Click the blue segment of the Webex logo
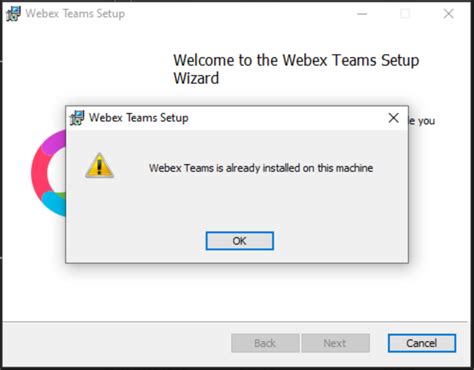Image resolution: width=474 pixels, height=370 pixels. coord(54,203)
